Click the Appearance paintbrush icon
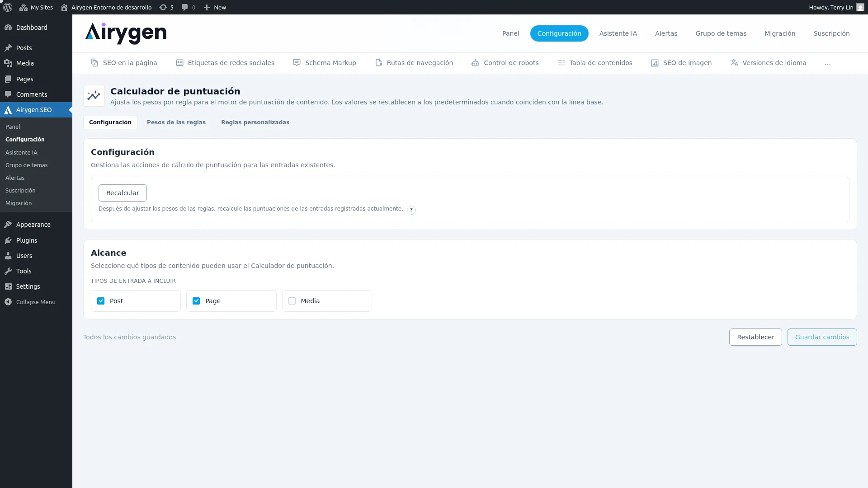Screen dimensions: 868x488 pyautogui.click(x=8, y=225)
